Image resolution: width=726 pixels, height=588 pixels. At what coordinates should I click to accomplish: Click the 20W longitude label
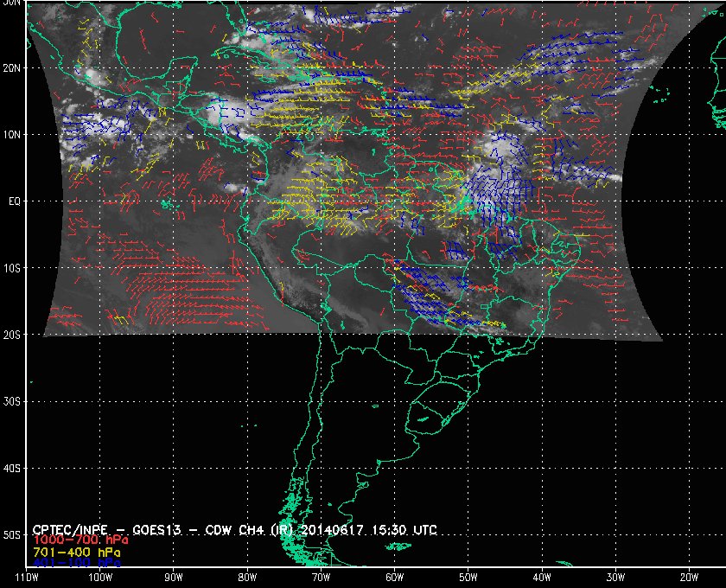coord(689,578)
